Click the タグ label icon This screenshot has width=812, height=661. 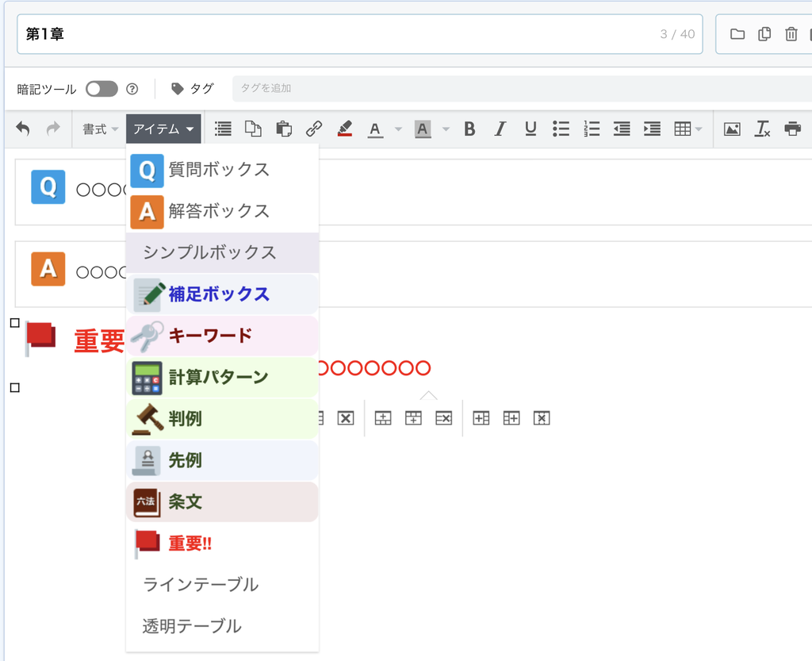click(177, 89)
